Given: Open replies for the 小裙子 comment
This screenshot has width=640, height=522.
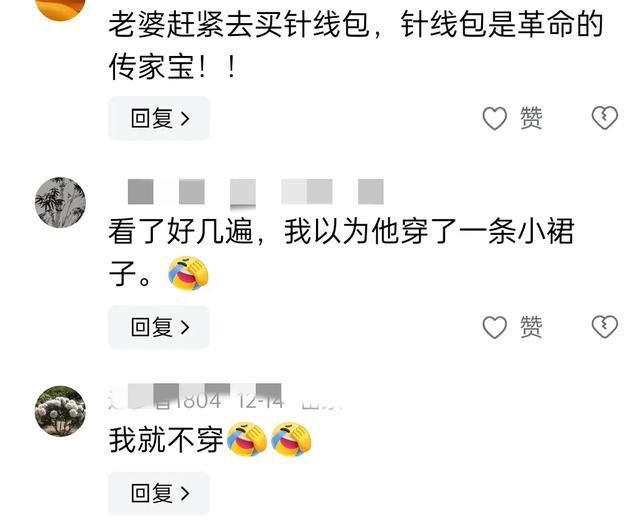Looking at the screenshot, I should (159, 327).
